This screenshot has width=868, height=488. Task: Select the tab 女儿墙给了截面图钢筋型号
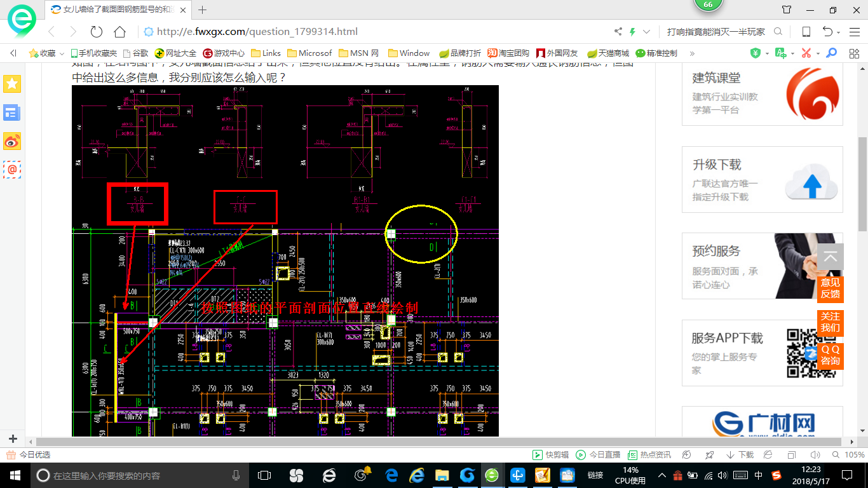119,10
